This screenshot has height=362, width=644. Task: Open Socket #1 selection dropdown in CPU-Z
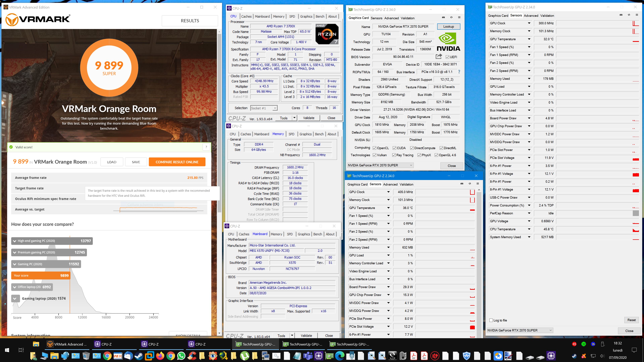click(264, 108)
